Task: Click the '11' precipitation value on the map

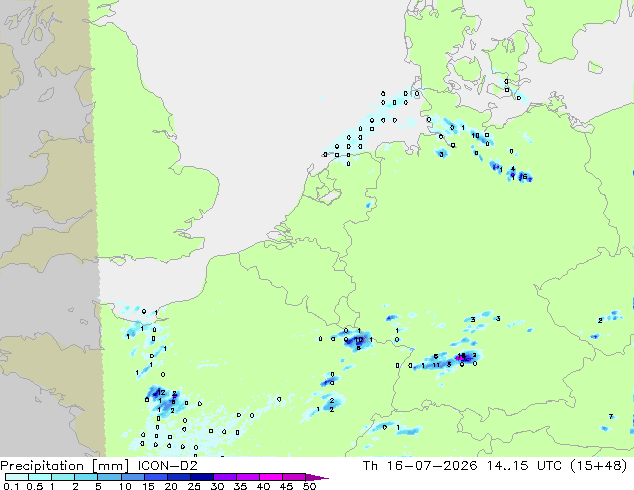Action: pyautogui.click(x=436, y=365)
